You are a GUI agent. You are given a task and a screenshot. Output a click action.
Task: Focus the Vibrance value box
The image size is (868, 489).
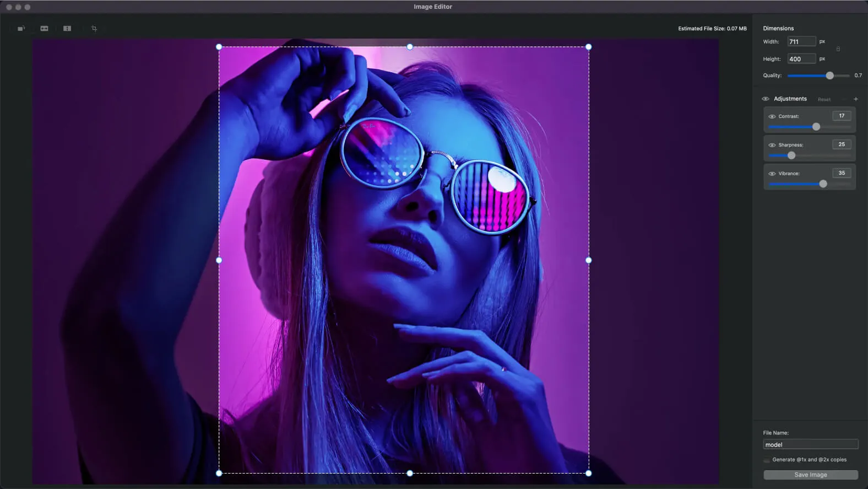[x=842, y=173]
